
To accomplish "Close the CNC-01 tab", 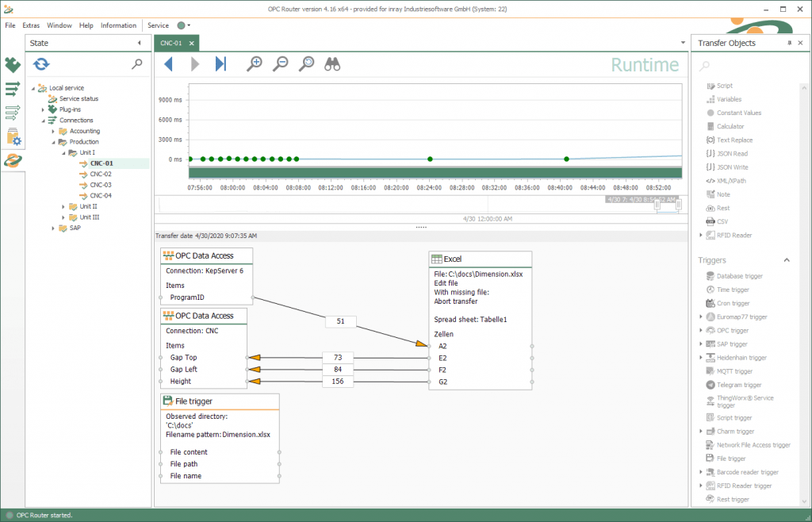I will 191,43.
